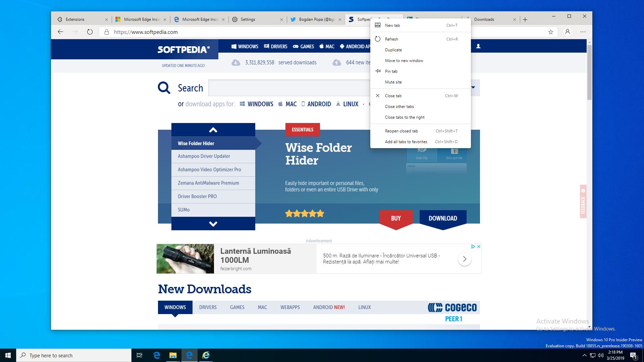The width and height of the screenshot is (644, 362).
Task: Select the DRIVERS tab under New Downloads
Action: (x=208, y=307)
